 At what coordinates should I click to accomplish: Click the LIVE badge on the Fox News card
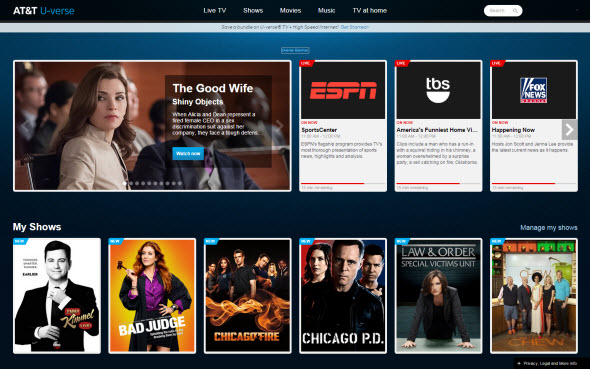tap(497, 63)
